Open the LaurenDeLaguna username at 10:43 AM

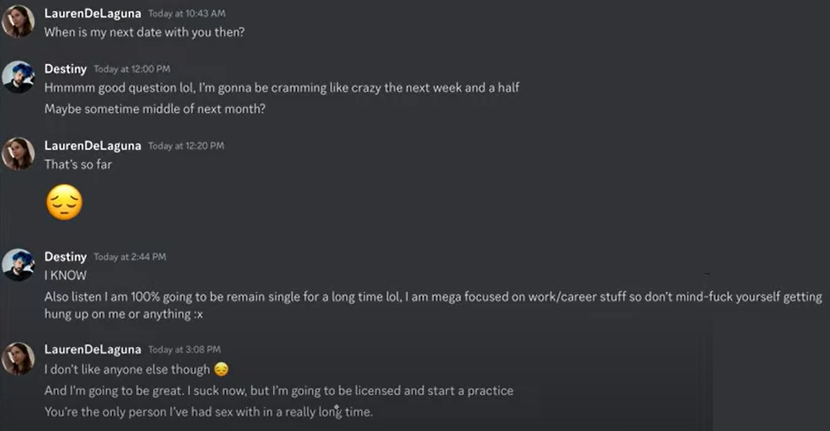[92, 13]
